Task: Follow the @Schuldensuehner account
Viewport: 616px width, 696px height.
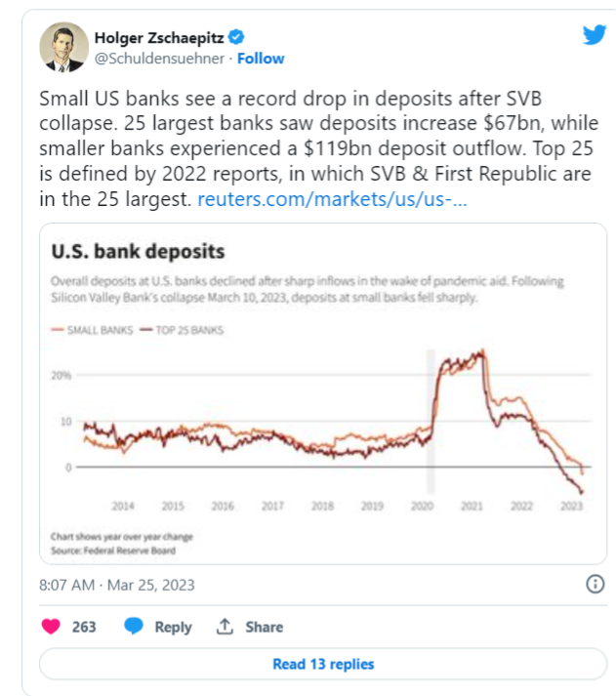Action: tap(261, 59)
